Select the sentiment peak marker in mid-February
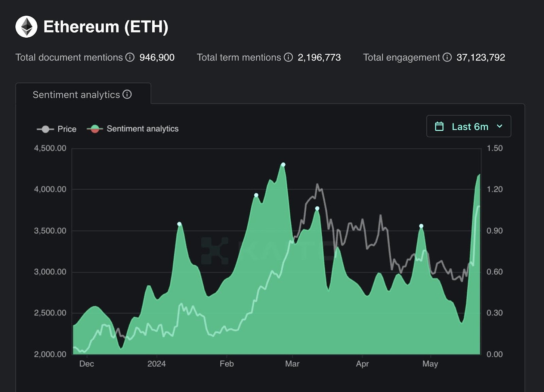 (256, 195)
